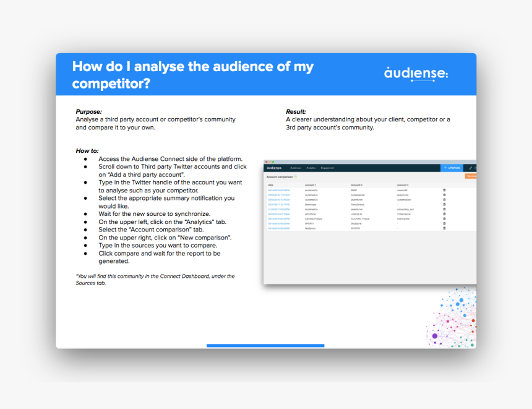Viewport: 532px width, 409px height.
Task: Click the How to: heading
Action: coord(87,151)
